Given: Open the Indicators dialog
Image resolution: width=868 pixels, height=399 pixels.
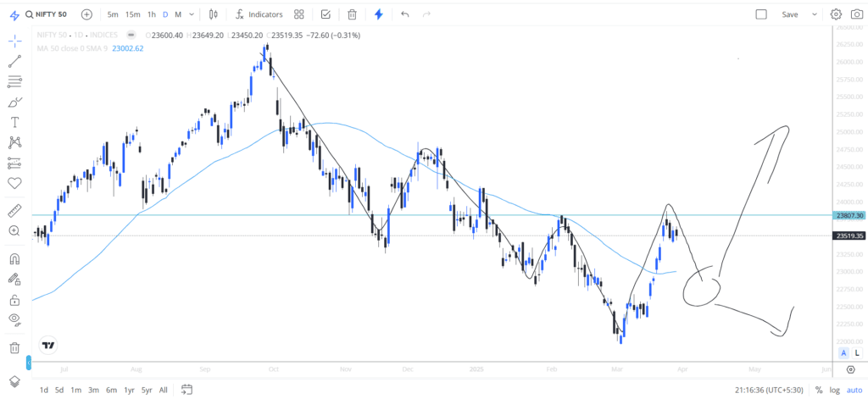Looking at the screenshot, I should point(259,14).
